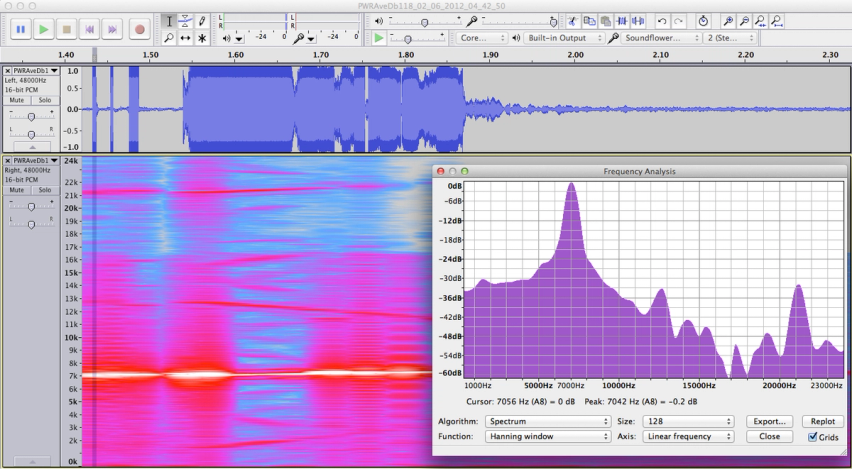Select the Draw pencil tool

(202, 21)
